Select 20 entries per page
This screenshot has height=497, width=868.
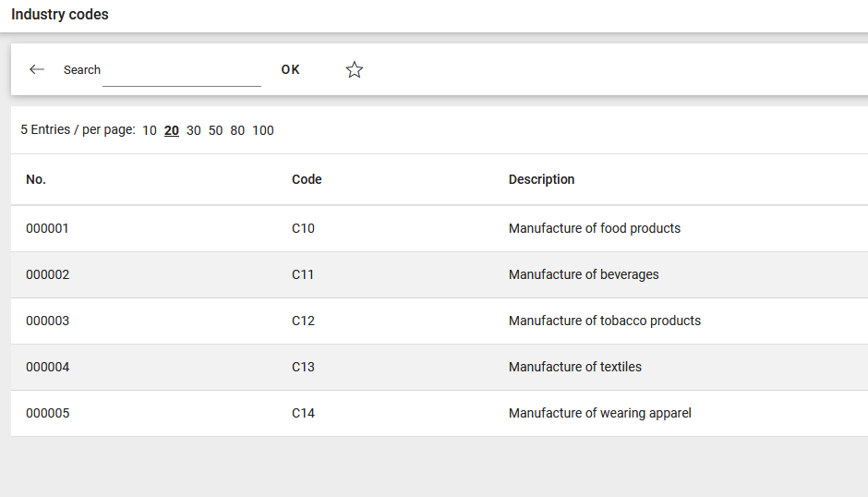pyautogui.click(x=172, y=130)
